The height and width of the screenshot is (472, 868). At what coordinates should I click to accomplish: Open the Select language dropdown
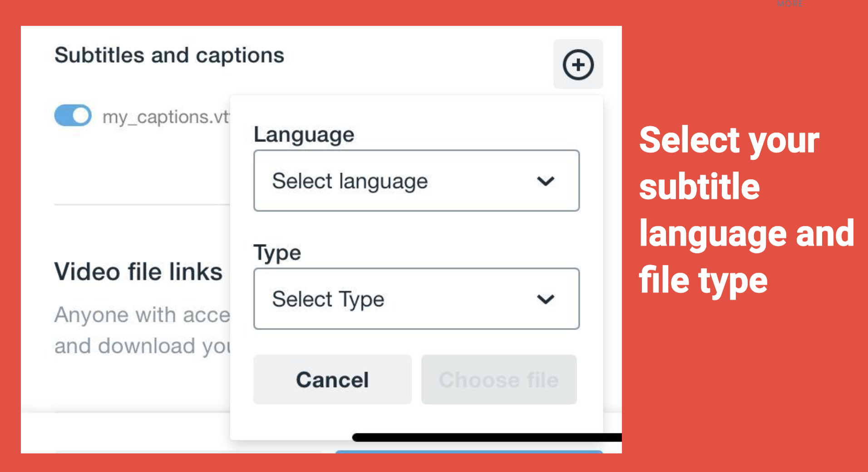[x=416, y=181]
